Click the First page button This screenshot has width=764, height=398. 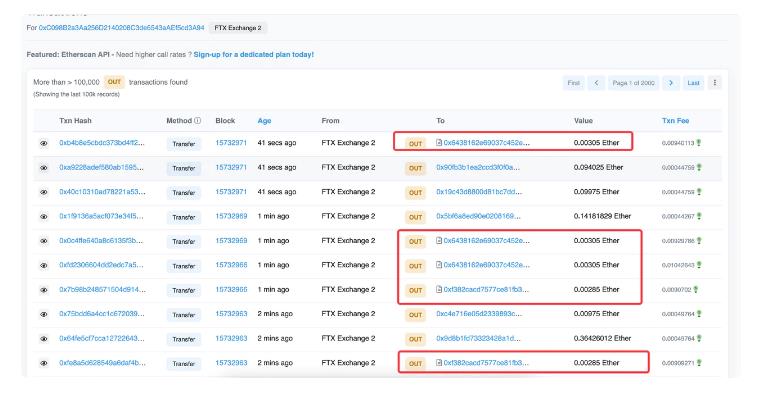573,83
